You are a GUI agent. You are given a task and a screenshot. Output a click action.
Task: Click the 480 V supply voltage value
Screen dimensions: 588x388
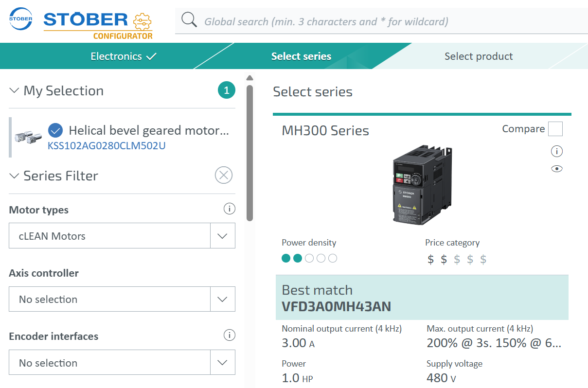tap(442, 378)
